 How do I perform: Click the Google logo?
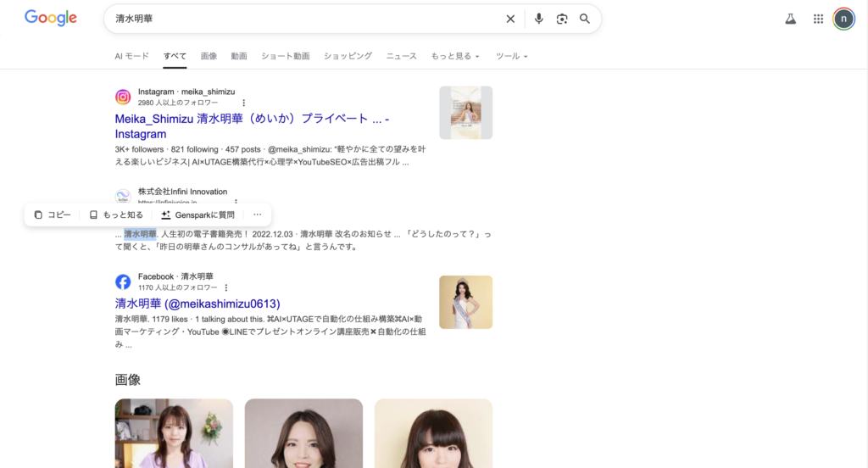(51, 18)
